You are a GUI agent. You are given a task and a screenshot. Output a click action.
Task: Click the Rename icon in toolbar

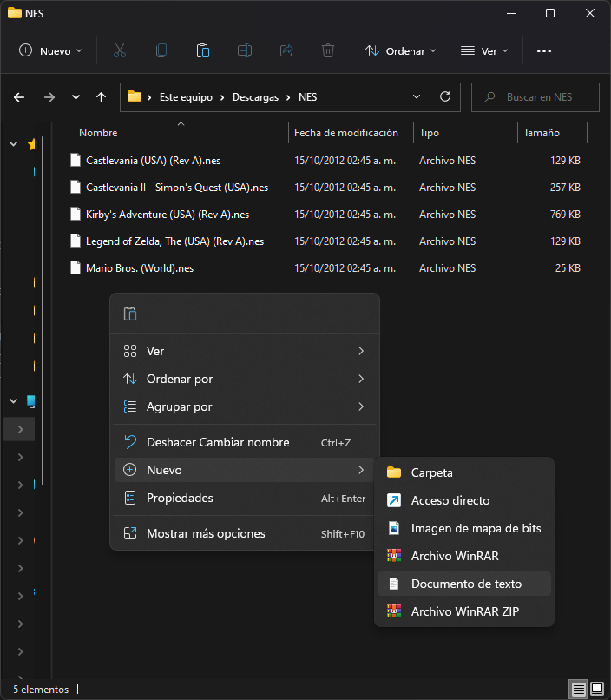(245, 51)
